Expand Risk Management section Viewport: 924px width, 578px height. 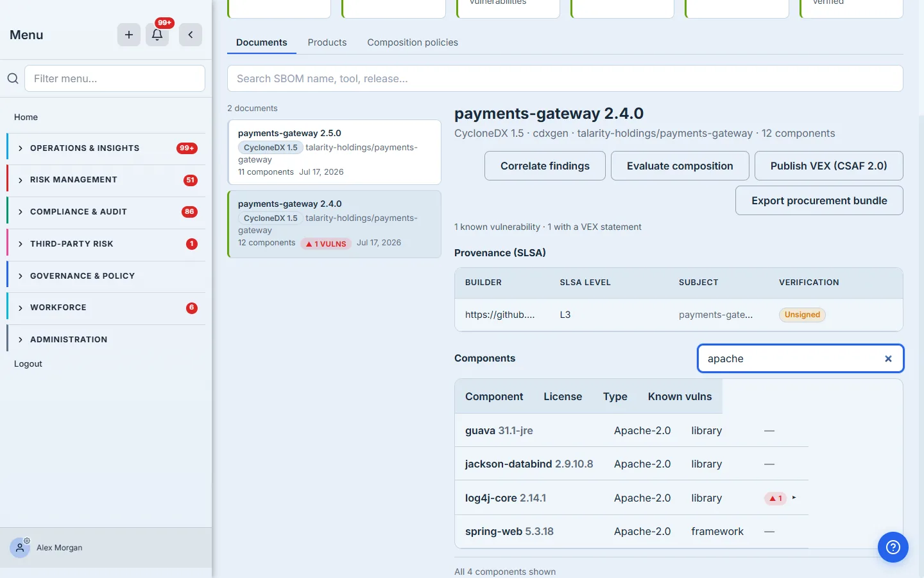(106, 180)
